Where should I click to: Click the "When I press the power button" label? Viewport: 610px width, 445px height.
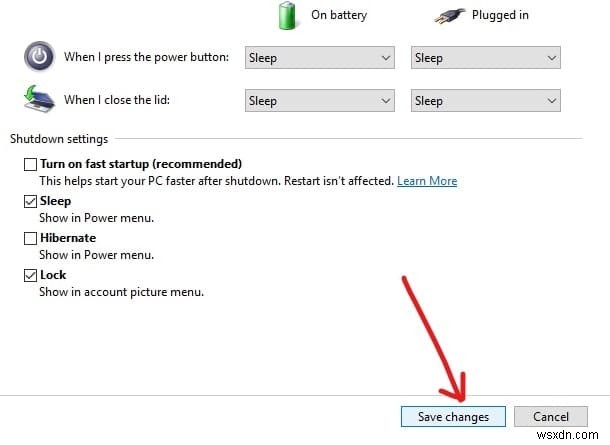click(147, 58)
